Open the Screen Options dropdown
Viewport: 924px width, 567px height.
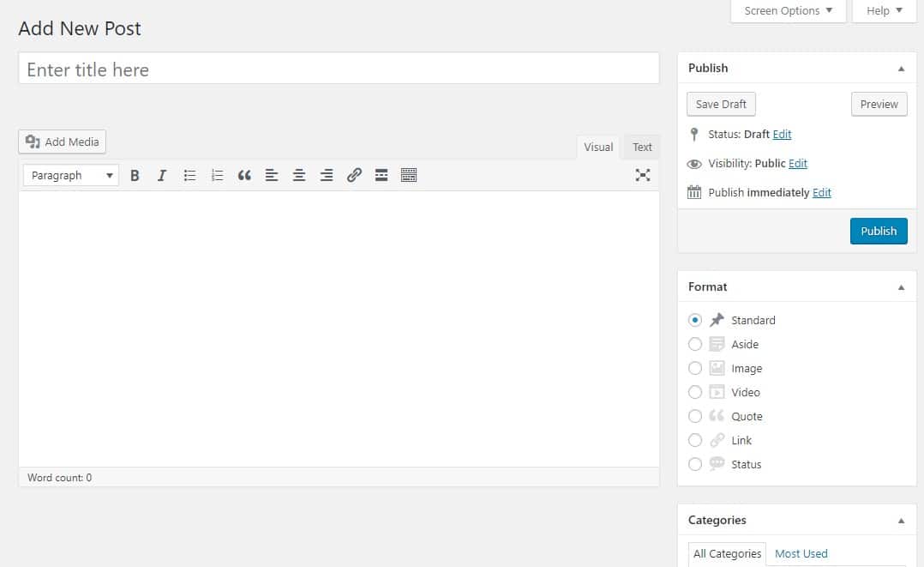[787, 10]
